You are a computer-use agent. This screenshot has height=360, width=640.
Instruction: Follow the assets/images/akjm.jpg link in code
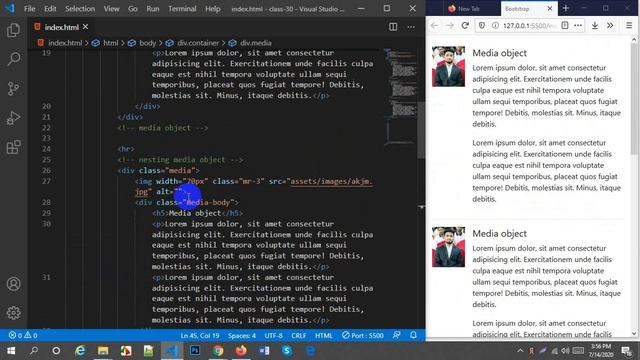(x=331, y=181)
